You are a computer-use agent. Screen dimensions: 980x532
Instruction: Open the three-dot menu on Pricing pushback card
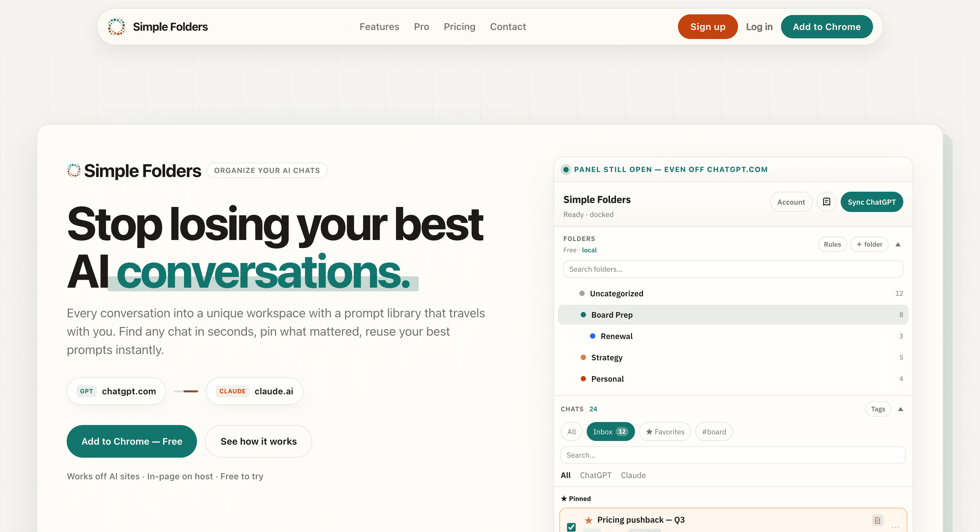pyautogui.click(x=895, y=527)
